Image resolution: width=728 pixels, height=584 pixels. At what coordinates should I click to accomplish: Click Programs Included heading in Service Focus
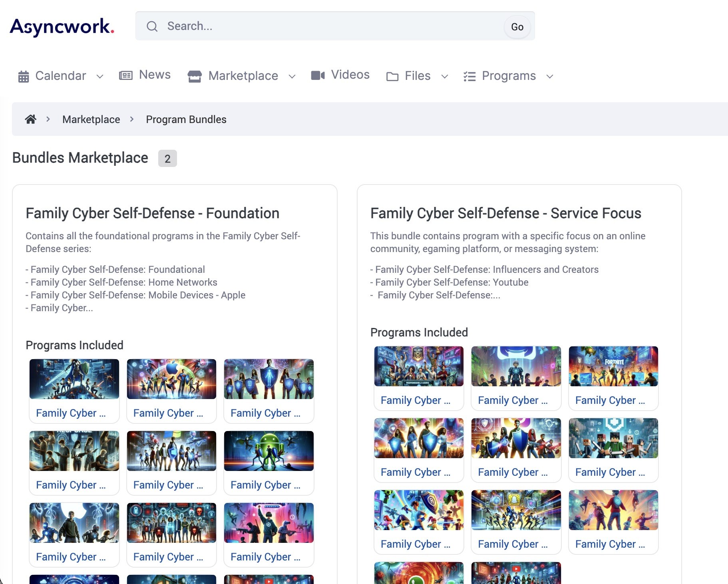tap(419, 332)
